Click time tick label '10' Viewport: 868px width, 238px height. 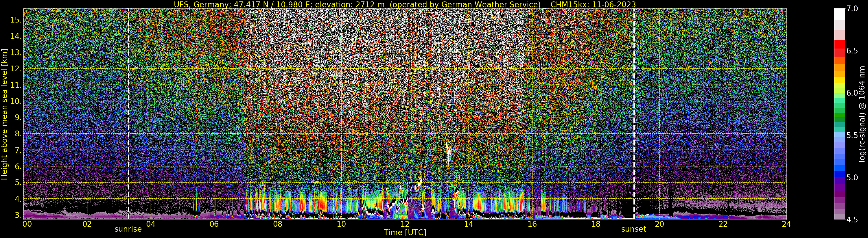tap(341, 224)
